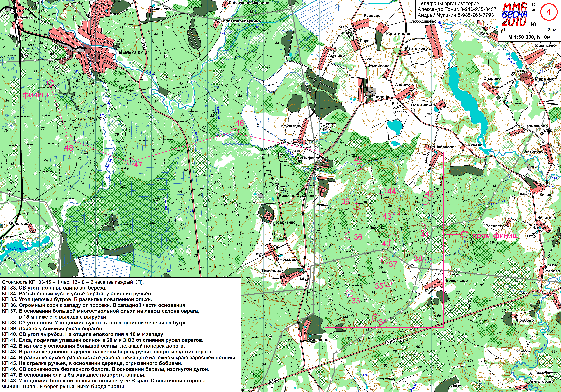Click the Стоимость КП scoring header text
Screen dimensions: 561x392
coord(73,282)
